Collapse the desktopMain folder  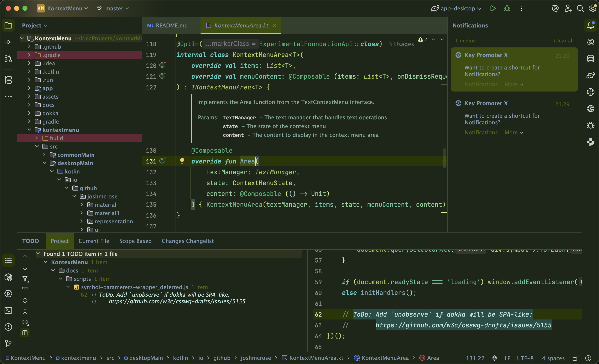44,163
